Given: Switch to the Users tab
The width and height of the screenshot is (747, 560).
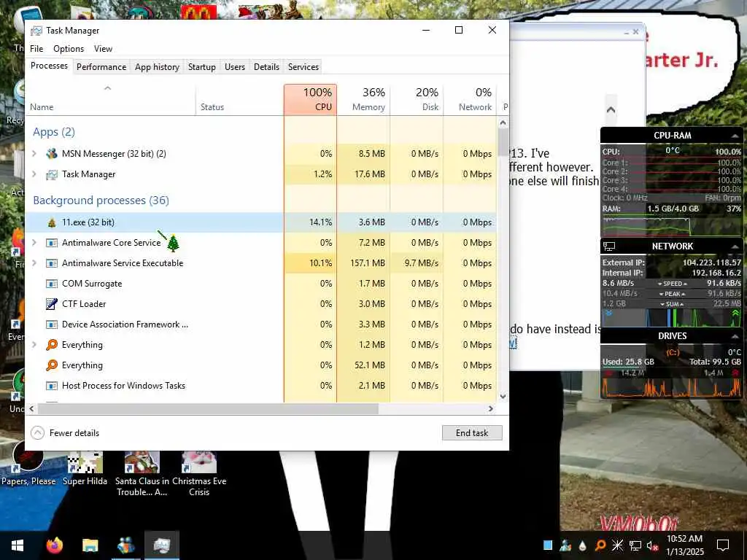Looking at the screenshot, I should point(235,67).
